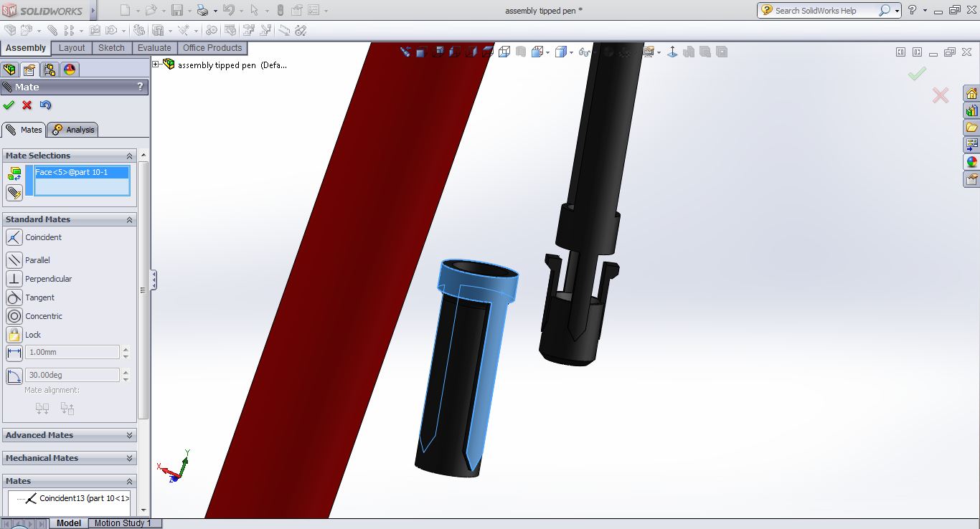Open the ConfigurationManager tab icon
The image size is (980, 529).
point(49,70)
